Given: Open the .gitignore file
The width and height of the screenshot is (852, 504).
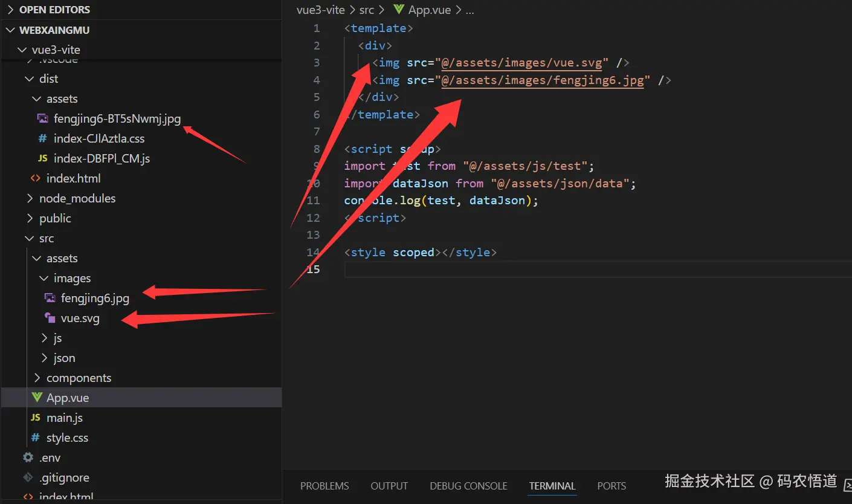Looking at the screenshot, I should [x=64, y=478].
